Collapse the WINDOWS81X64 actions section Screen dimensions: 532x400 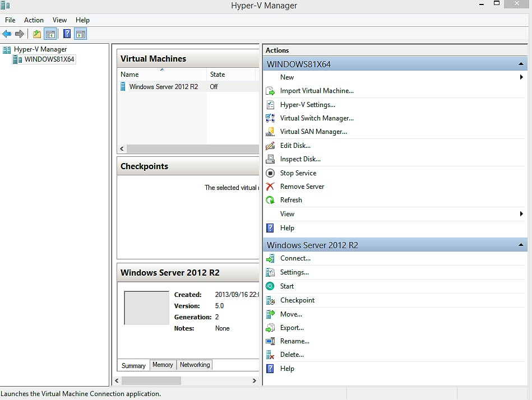pyautogui.click(x=521, y=64)
